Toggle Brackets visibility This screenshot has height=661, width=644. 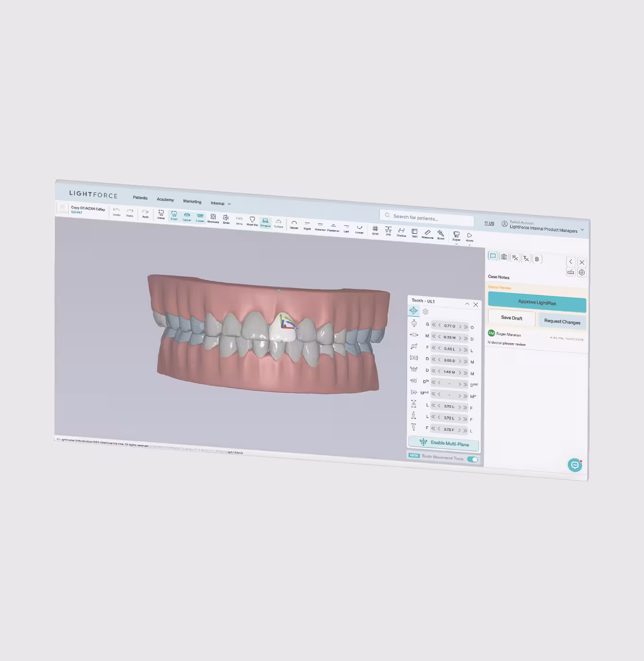[213, 219]
